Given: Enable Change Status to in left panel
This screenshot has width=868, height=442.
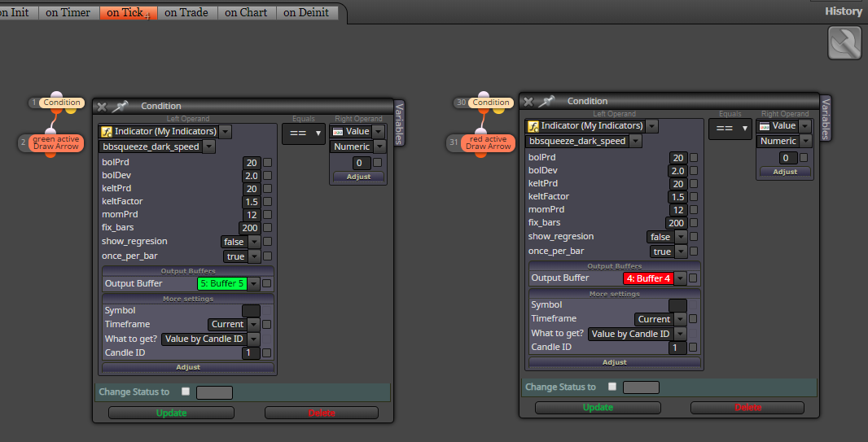Looking at the screenshot, I should [186, 392].
